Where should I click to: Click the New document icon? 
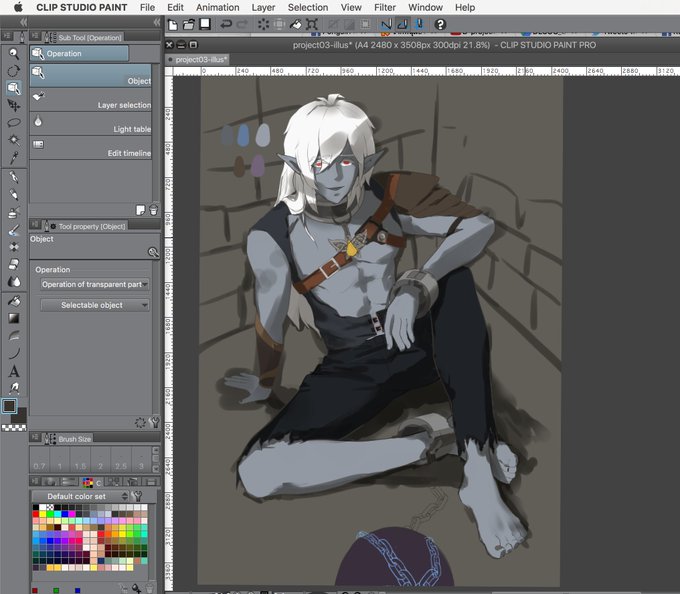point(173,25)
